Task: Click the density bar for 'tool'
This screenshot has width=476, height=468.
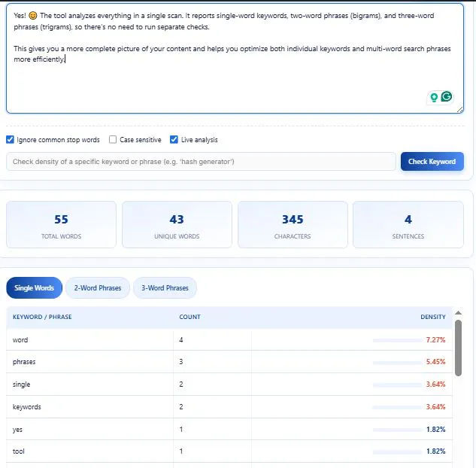Action: [397, 452]
